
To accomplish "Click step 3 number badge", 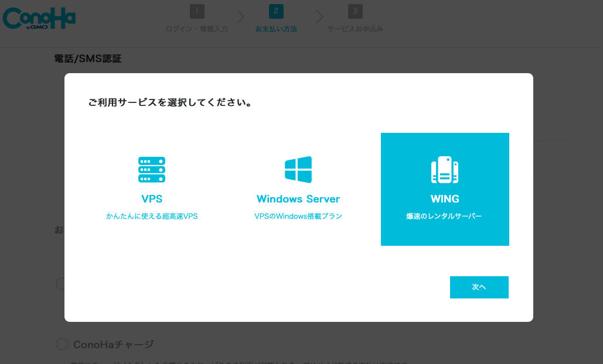I will tap(355, 12).
